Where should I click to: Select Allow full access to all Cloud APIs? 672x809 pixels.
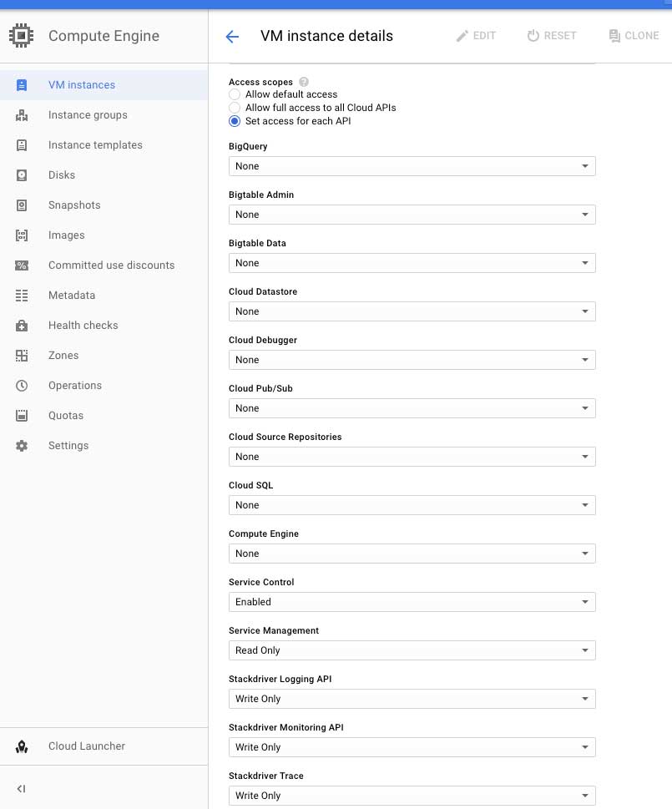235,108
